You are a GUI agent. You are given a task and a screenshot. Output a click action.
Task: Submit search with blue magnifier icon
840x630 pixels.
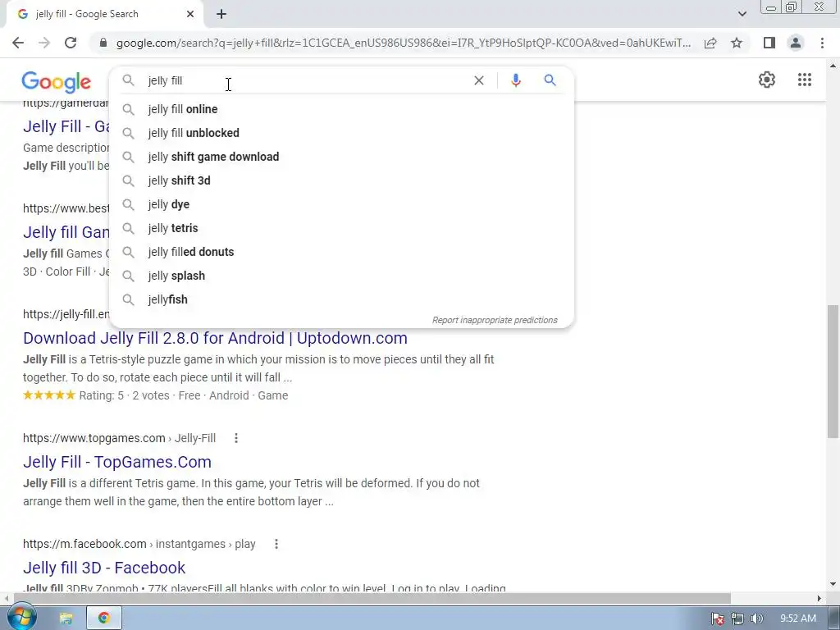coord(550,80)
